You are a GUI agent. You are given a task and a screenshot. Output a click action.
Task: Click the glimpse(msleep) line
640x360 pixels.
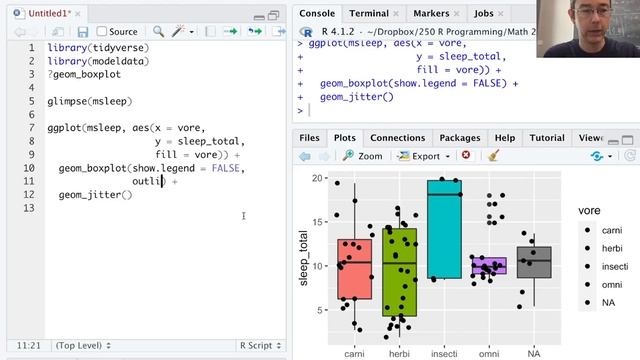point(90,101)
